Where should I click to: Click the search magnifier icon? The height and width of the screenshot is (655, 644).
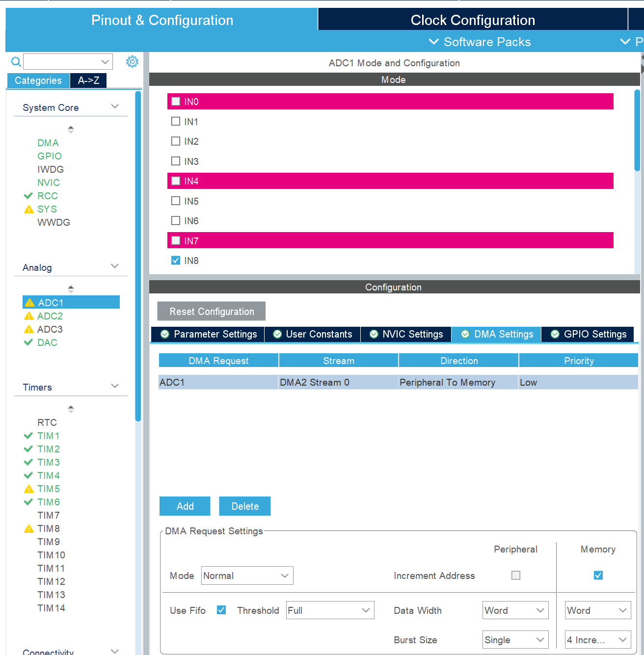(16, 61)
